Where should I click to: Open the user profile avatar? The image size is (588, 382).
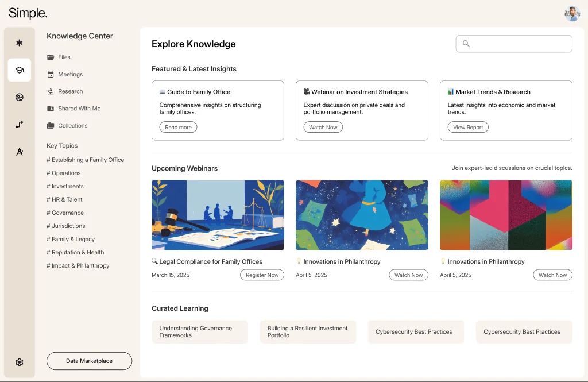572,14
